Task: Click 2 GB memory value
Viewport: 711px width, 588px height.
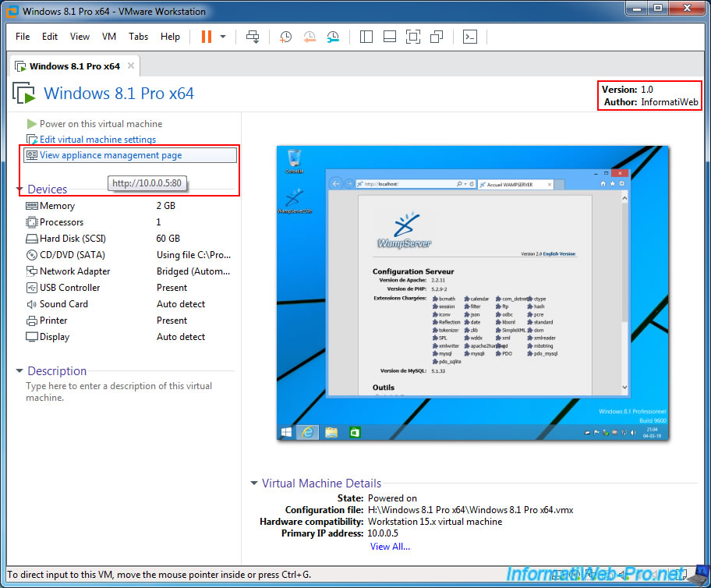Action: click(x=166, y=206)
